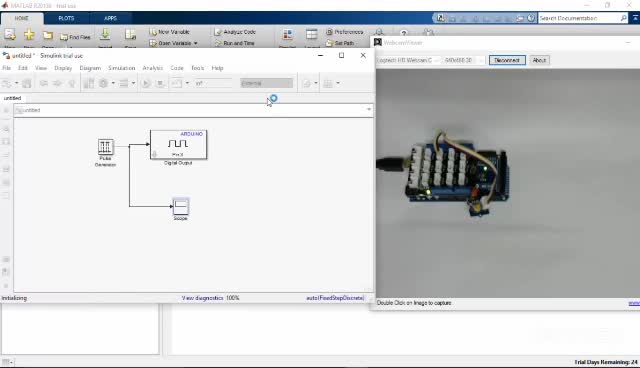Click the Simulink Save model icon

(x=27, y=83)
